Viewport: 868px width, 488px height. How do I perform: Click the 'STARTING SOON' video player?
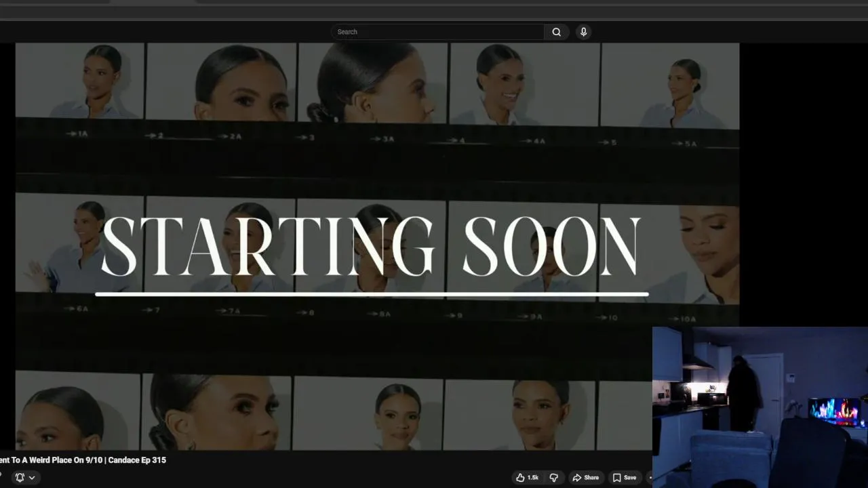pos(377,246)
